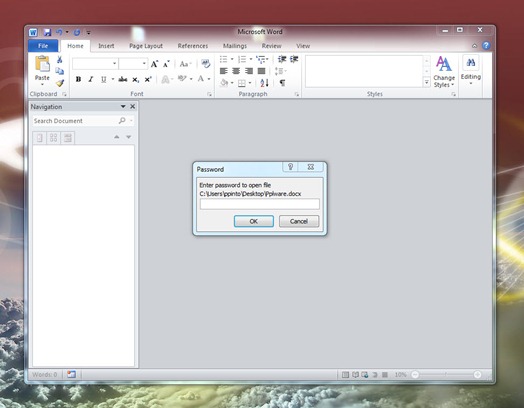Image resolution: width=524 pixels, height=408 pixels.
Task: Open the File tab
Action: [x=43, y=46]
